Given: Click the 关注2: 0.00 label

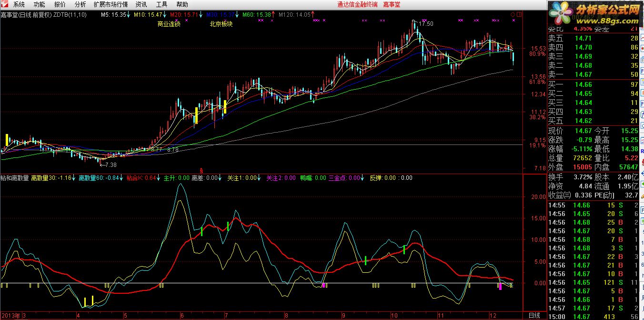Looking at the screenshot, I should click(x=281, y=178).
